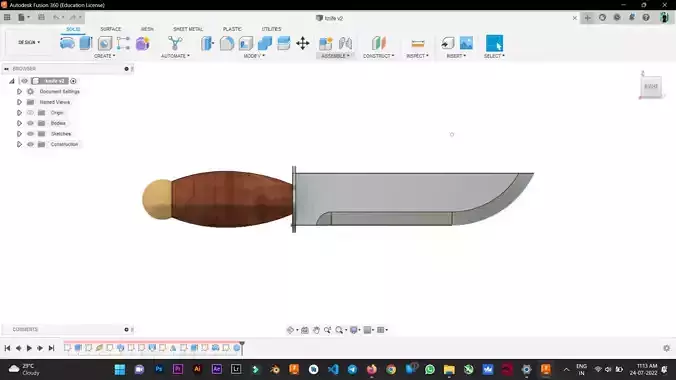Screen dimensions: 676x380
Task: Click the Select tool icon
Action: click(x=494, y=43)
